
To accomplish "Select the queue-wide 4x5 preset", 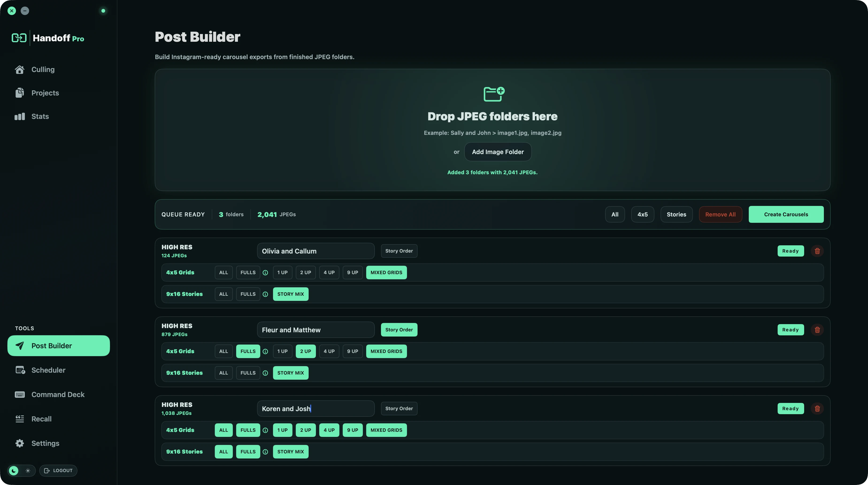I will coord(642,214).
